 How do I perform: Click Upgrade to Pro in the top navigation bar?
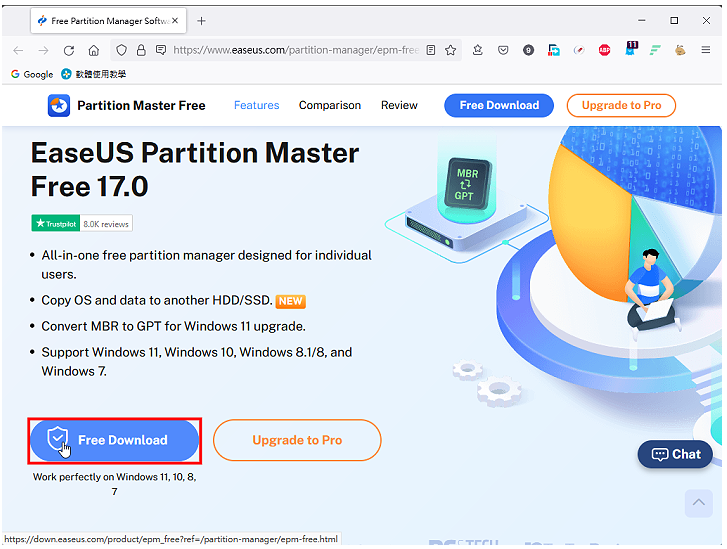tap(621, 105)
